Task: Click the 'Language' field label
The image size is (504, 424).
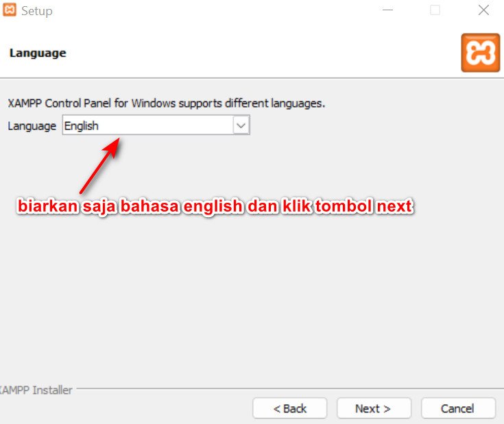Action: [32, 126]
